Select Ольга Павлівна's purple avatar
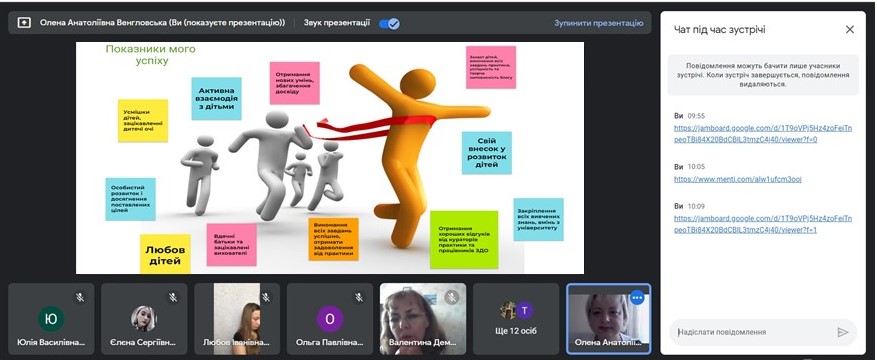 click(330, 319)
